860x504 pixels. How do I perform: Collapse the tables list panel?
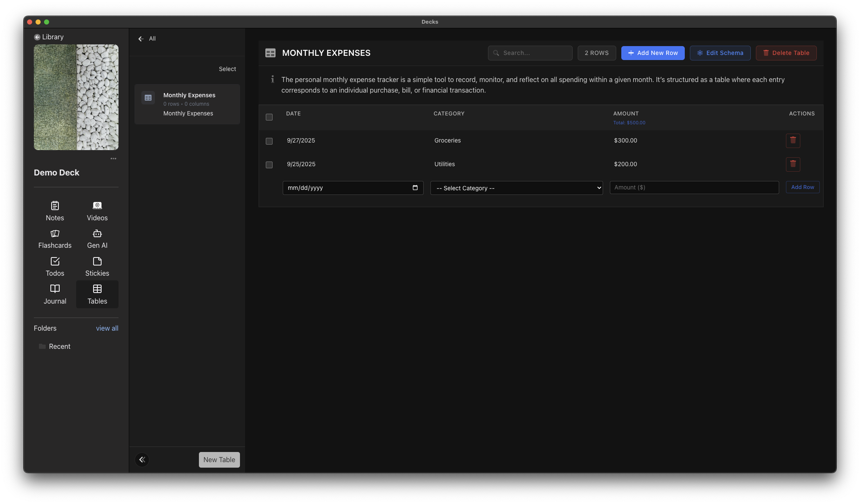(142, 460)
